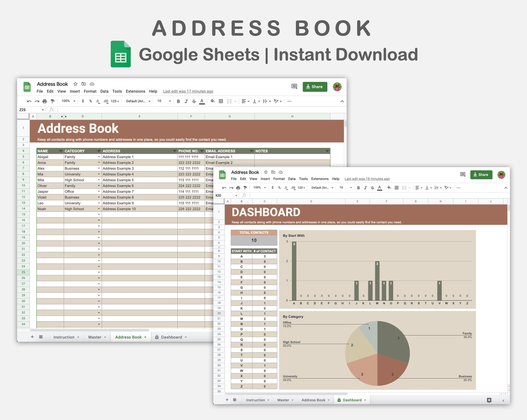Switch to the Dashboard tab
The width and height of the screenshot is (527, 420).
[171, 337]
